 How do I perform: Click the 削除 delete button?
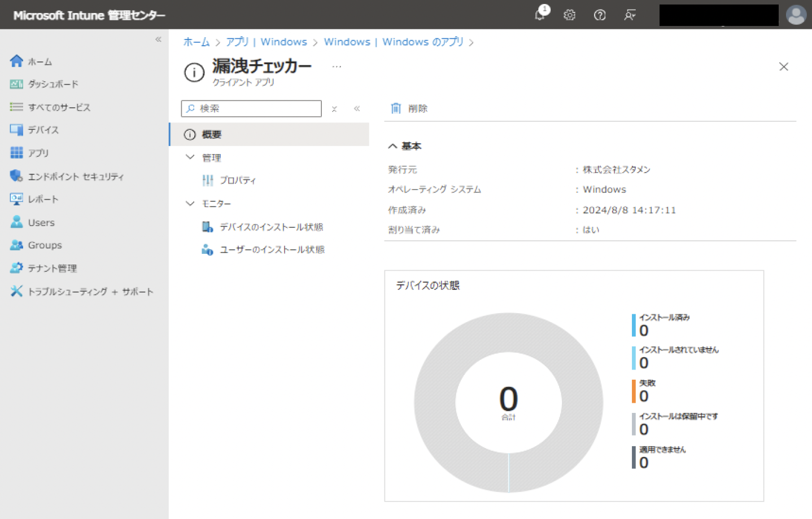(409, 108)
